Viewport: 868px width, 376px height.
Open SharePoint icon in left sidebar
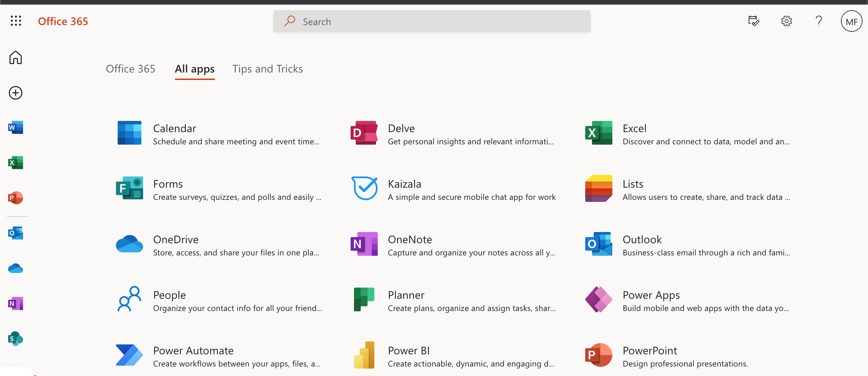point(16,338)
